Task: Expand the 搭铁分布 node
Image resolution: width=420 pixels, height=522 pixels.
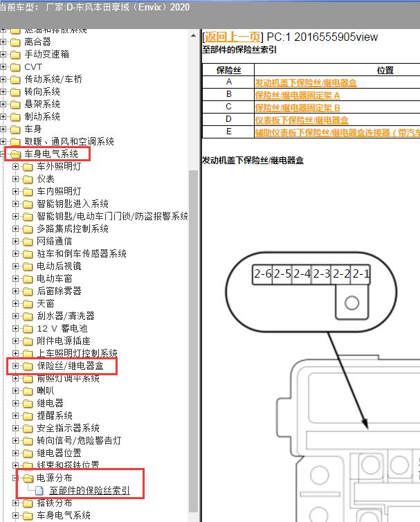Action: pos(15,503)
